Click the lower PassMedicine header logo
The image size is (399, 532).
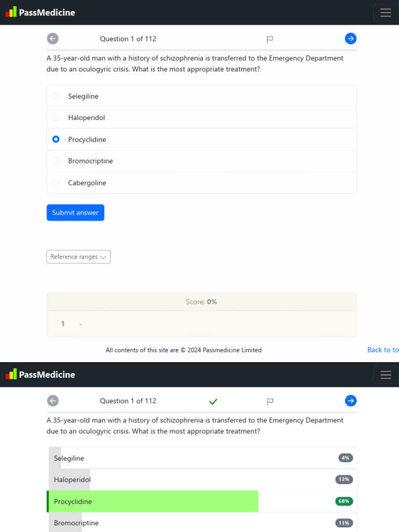tap(41, 374)
